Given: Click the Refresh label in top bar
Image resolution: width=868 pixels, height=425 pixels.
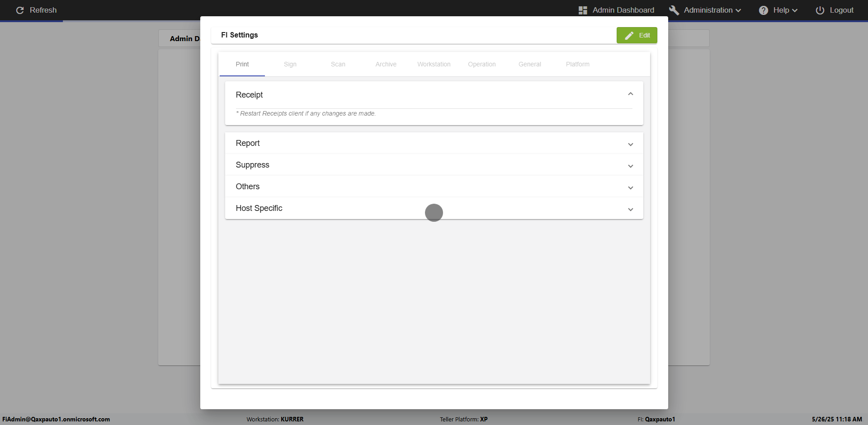Looking at the screenshot, I should [x=43, y=10].
